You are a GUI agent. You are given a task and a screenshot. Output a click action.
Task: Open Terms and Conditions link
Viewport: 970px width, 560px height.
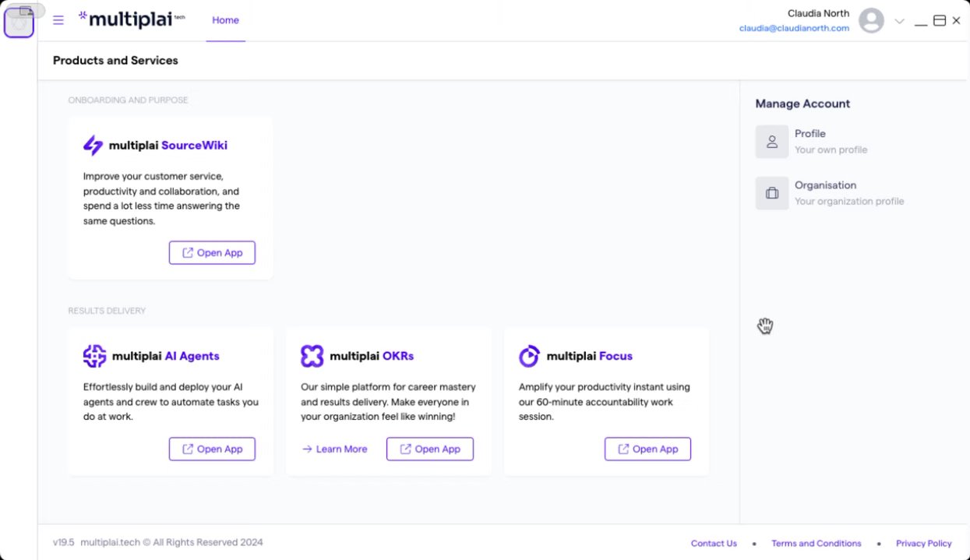point(816,543)
